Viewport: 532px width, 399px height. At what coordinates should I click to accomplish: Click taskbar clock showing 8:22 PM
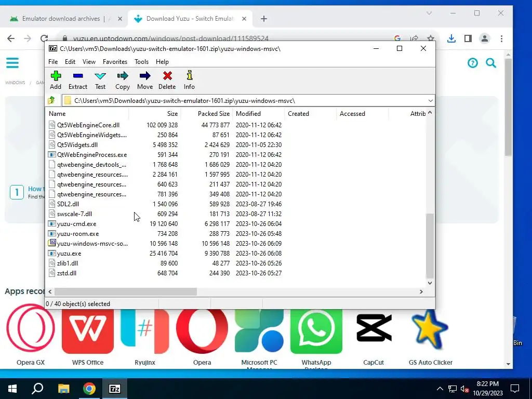487,389
